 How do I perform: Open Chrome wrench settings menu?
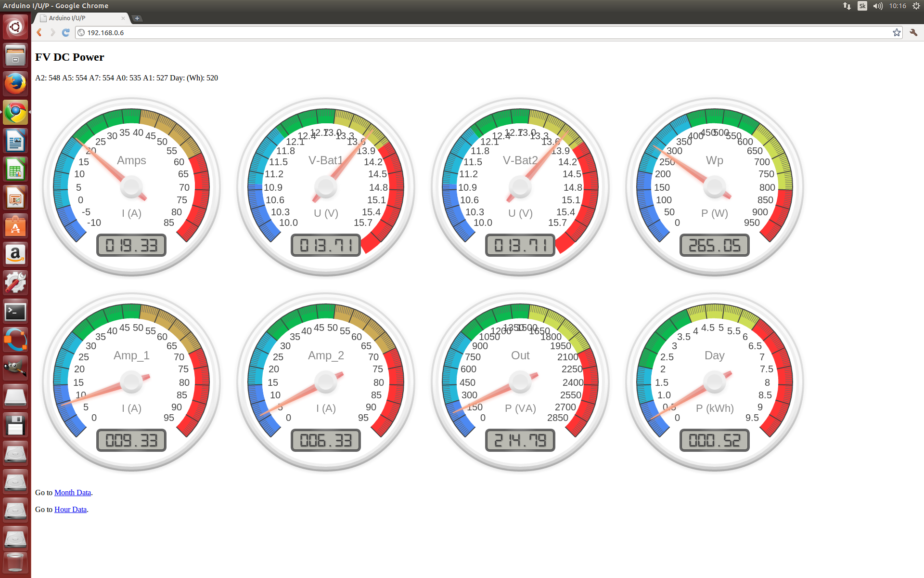913,33
